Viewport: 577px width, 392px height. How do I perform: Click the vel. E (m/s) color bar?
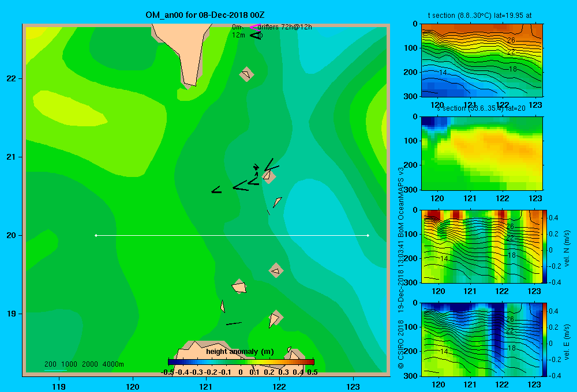tap(545, 340)
